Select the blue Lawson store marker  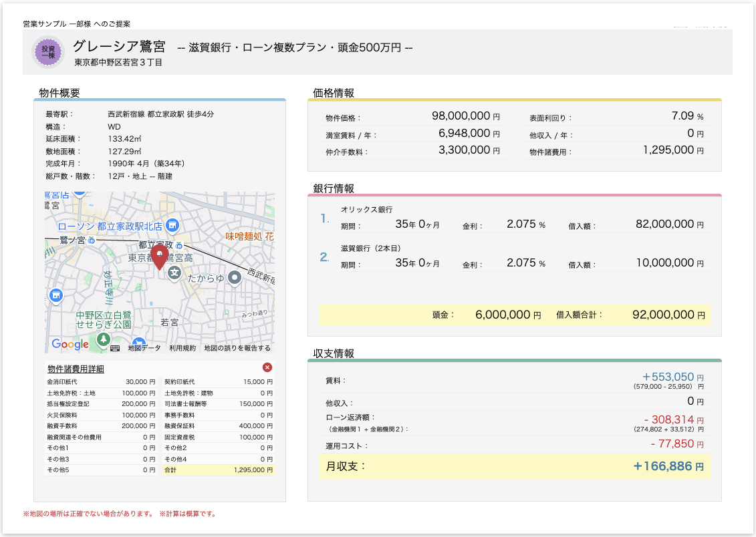coord(172,225)
